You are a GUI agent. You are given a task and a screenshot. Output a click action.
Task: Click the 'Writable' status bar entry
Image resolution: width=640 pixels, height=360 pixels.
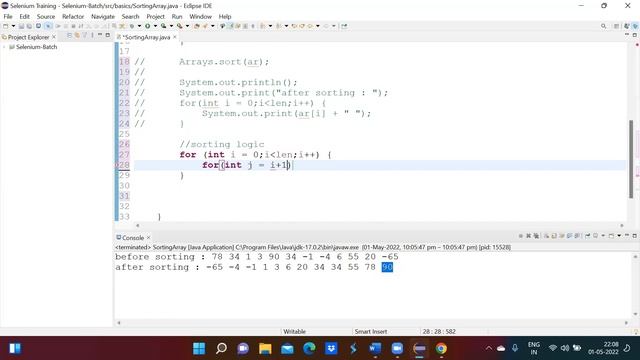294,331
